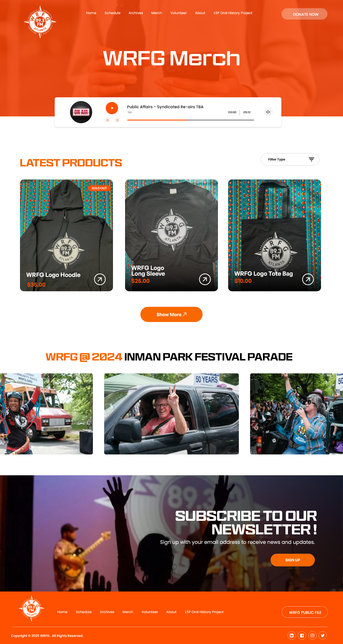Click the newsletter SIGN UP button
The height and width of the screenshot is (644, 343).
(292, 560)
